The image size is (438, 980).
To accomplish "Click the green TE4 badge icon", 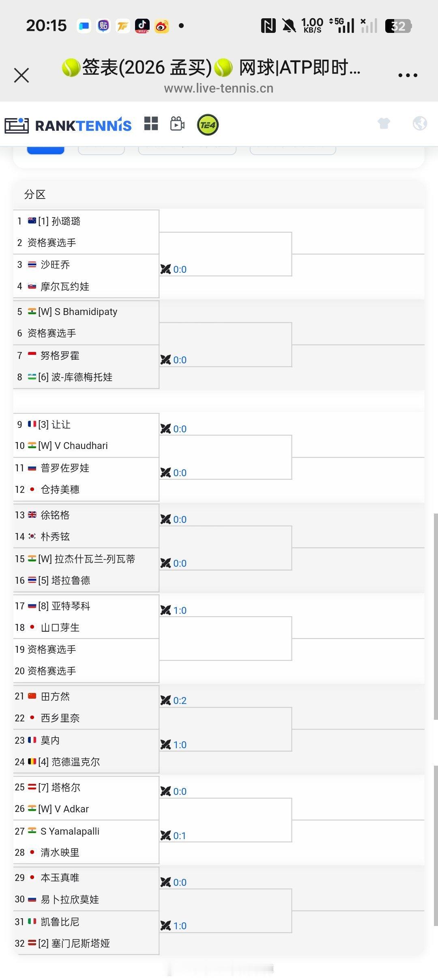I will [x=208, y=125].
